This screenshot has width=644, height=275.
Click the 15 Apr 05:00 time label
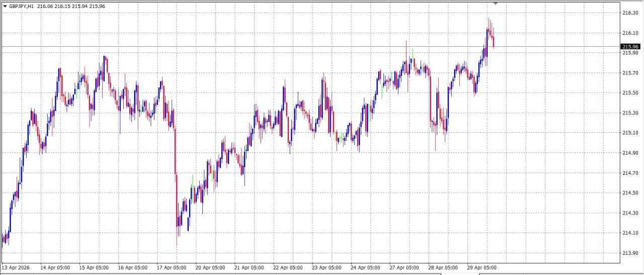(94, 267)
